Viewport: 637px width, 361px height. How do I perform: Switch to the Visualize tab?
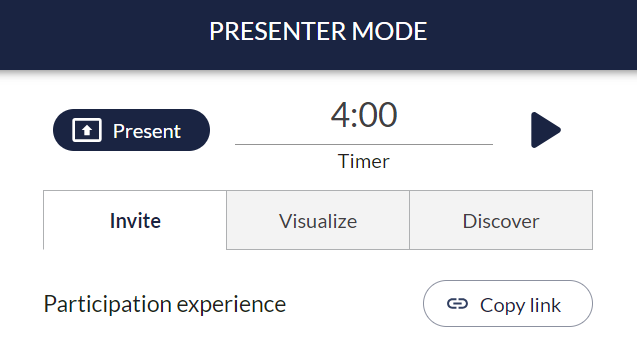pyautogui.click(x=318, y=220)
